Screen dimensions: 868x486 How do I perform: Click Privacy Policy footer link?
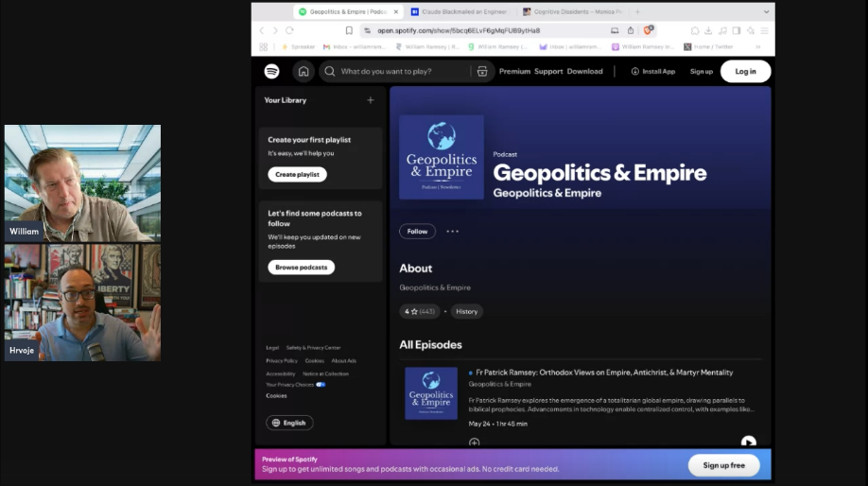[282, 361]
